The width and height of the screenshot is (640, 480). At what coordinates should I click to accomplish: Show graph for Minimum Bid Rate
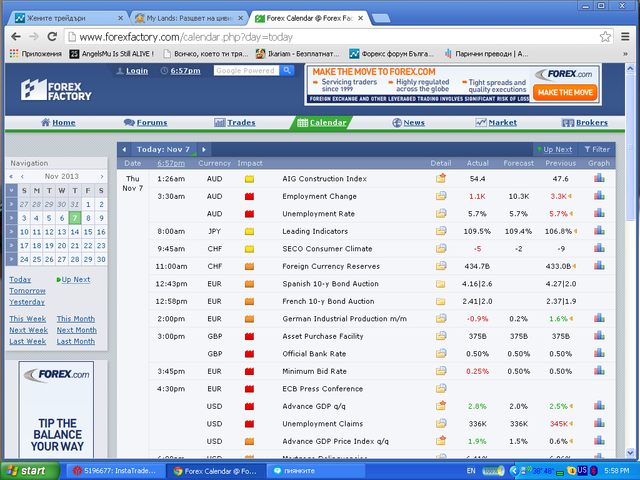click(x=599, y=371)
